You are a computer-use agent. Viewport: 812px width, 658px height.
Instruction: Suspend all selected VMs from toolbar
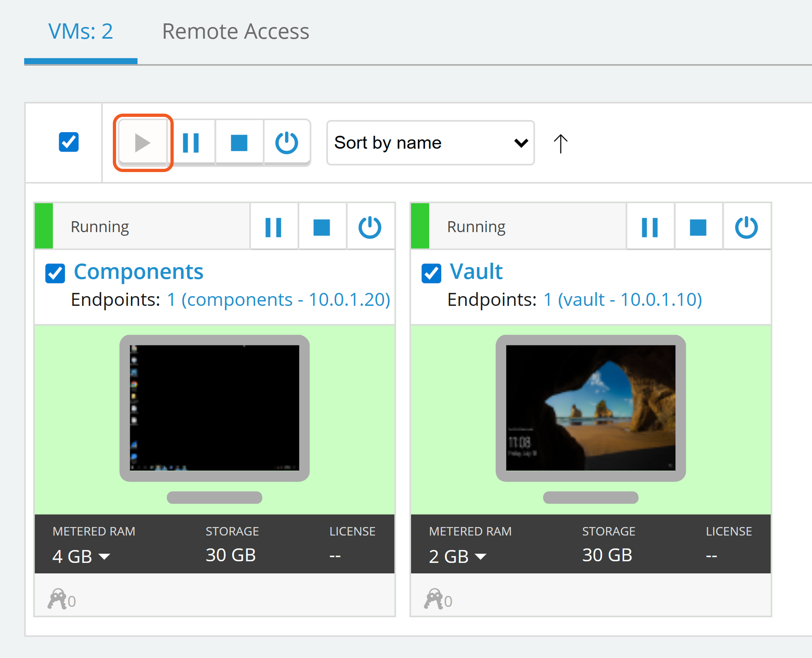191,143
